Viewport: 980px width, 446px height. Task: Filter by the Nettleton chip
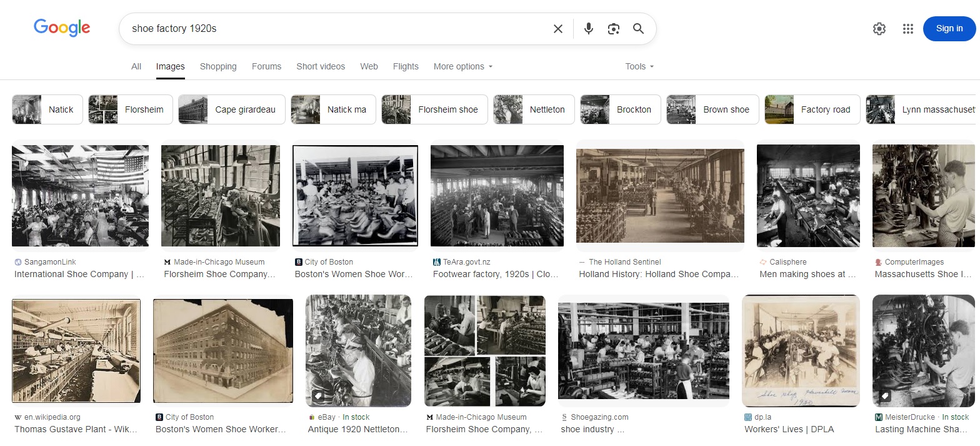(534, 109)
